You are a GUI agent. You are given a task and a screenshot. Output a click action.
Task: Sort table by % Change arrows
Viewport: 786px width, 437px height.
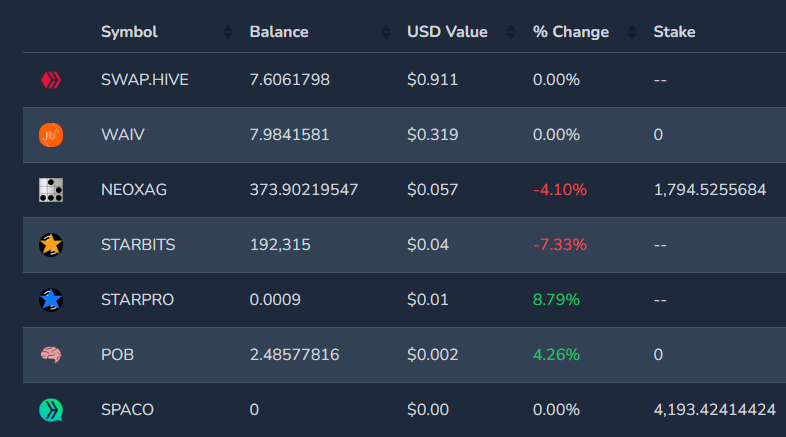[632, 32]
